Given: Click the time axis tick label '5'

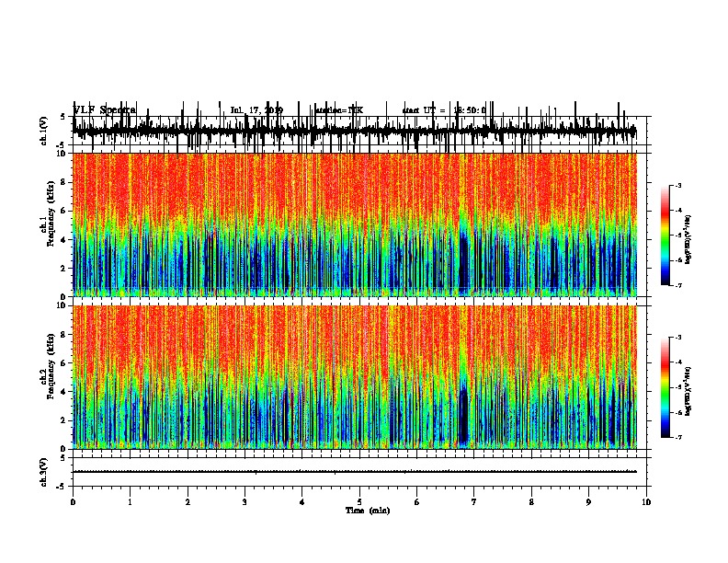Looking at the screenshot, I should coord(359,501).
